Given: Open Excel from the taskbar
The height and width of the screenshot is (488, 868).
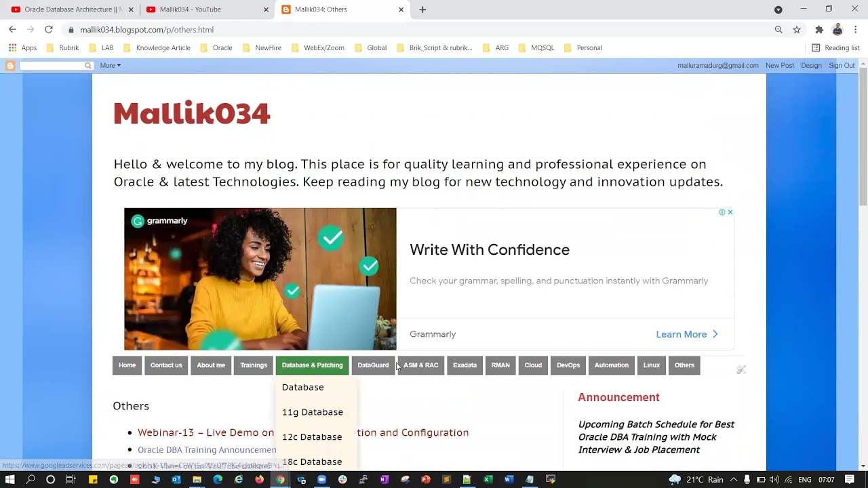Looking at the screenshot, I should point(488,479).
